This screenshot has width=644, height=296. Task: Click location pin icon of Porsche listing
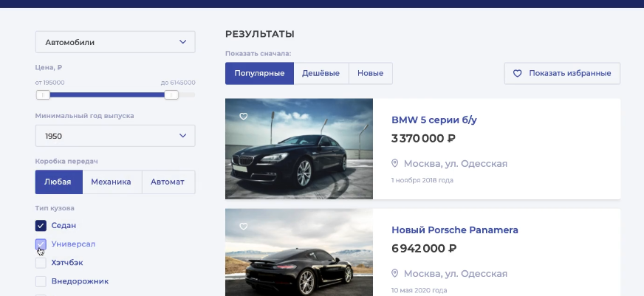(x=395, y=273)
